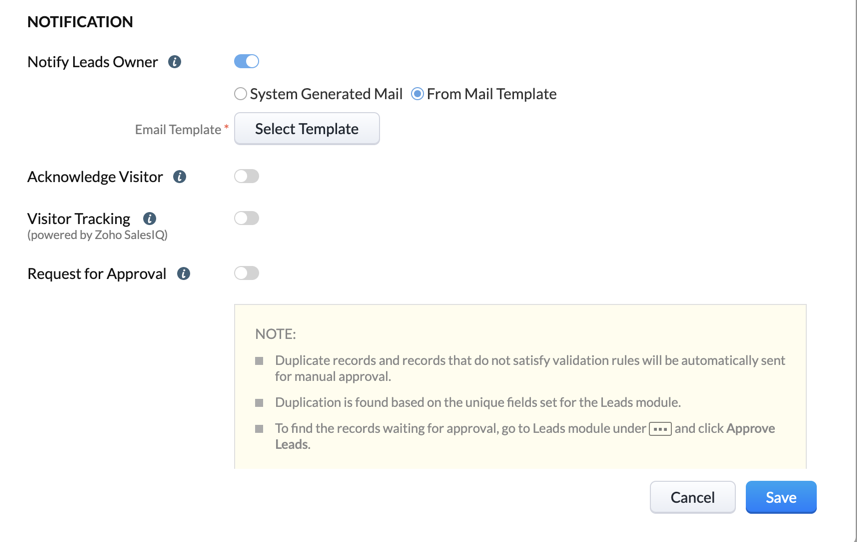Click the info icon beside Notify Leads Owner
Image resolution: width=857 pixels, height=542 pixels.
click(175, 62)
